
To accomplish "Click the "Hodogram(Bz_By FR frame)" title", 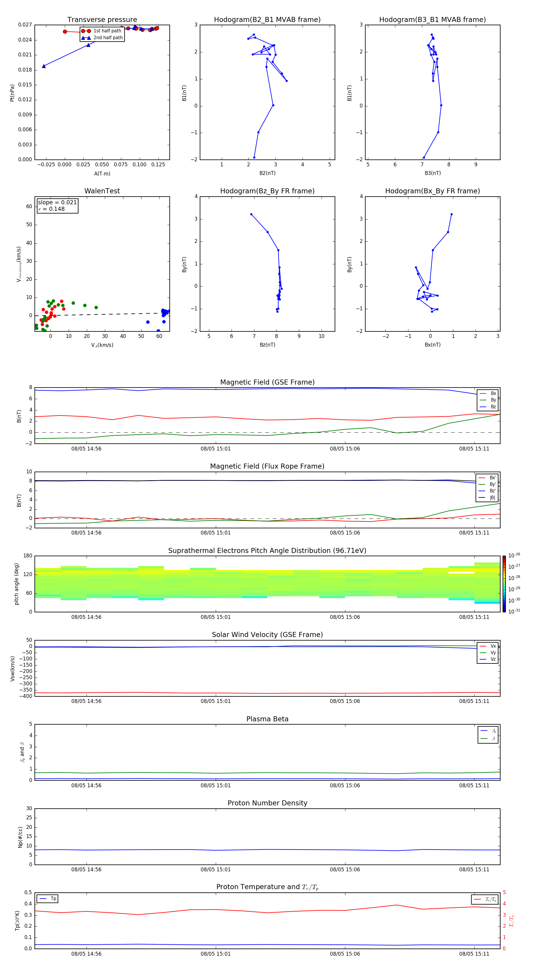I will click(267, 191).
